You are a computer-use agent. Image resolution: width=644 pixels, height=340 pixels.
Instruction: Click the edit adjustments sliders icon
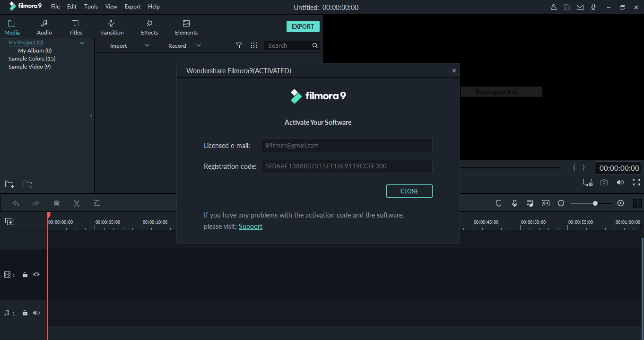97,203
